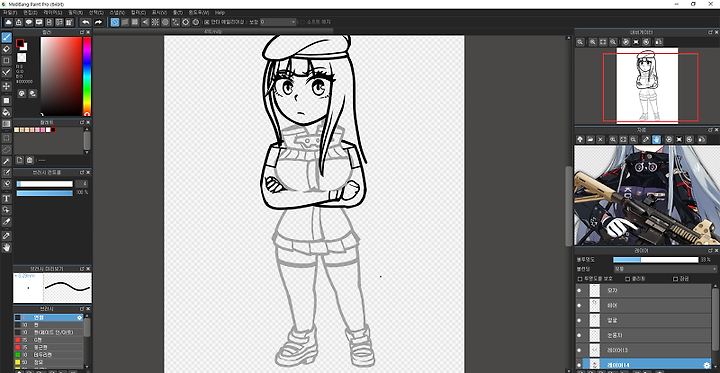The image size is (720, 373).
Task: Undock the Layer panel with its float icon
Action: [x=710, y=251]
